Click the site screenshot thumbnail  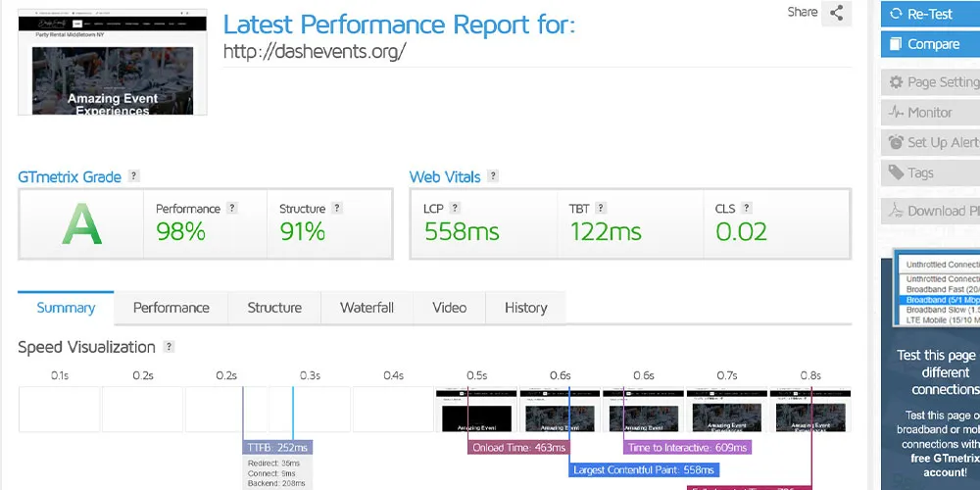point(113,62)
